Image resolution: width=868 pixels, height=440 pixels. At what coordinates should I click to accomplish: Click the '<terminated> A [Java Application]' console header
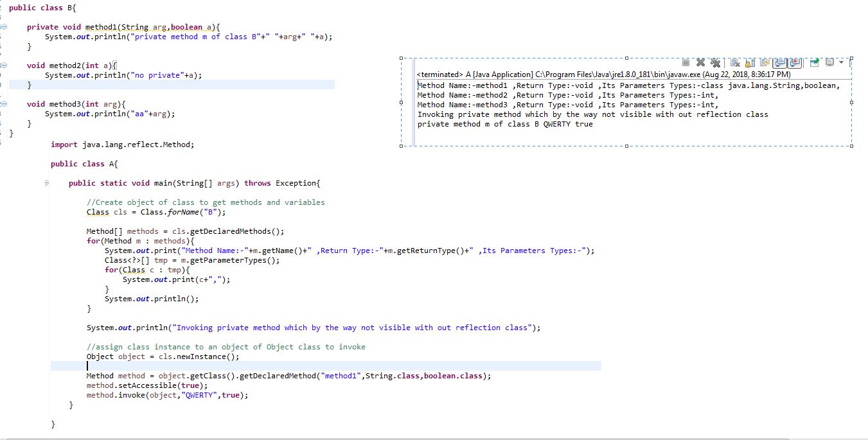(604, 75)
